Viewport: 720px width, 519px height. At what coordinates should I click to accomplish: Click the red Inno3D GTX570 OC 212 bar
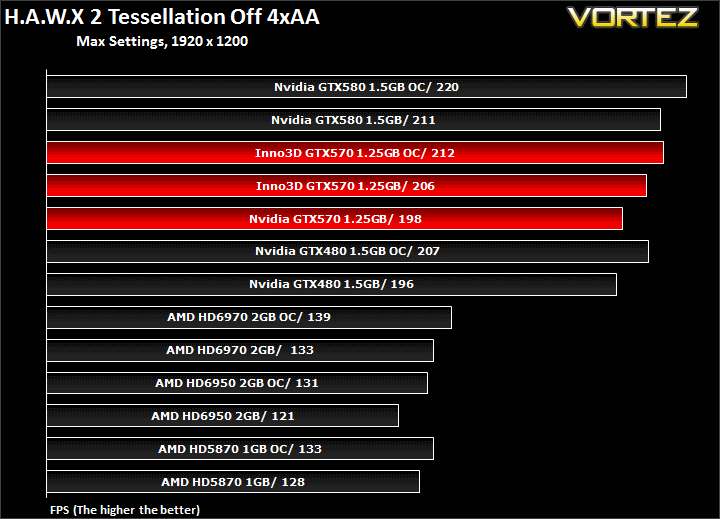pyautogui.click(x=355, y=152)
